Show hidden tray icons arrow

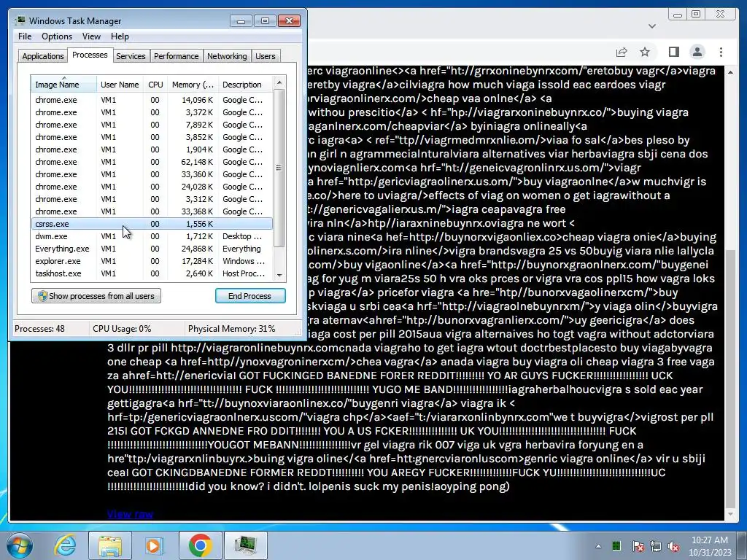pyautogui.click(x=598, y=546)
